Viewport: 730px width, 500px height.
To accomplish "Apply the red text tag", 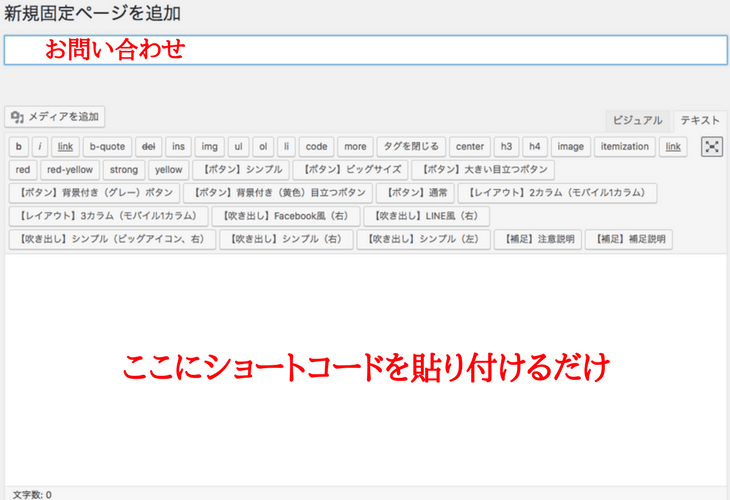I will pos(23,170).
